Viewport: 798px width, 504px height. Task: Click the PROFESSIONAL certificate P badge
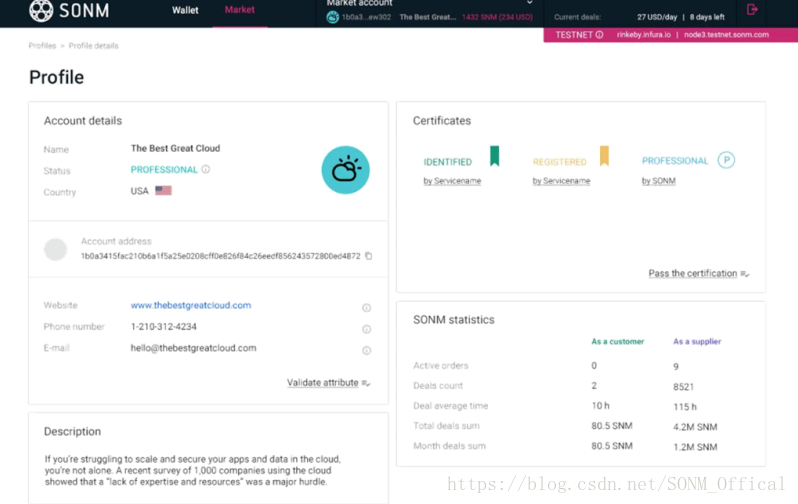(726, 160)
